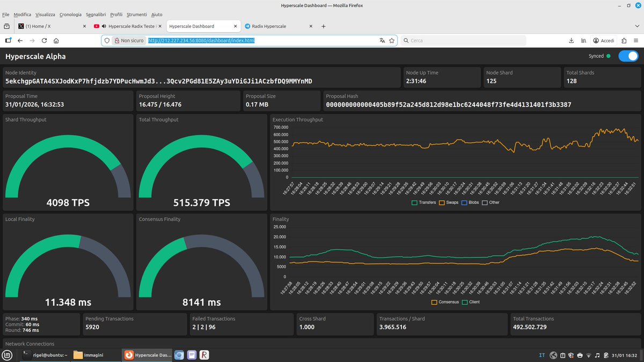The width and height of the screenshot is (644, 362).
Task: Open the Firefox hamburger menu
Action: (x=636, y=40)
